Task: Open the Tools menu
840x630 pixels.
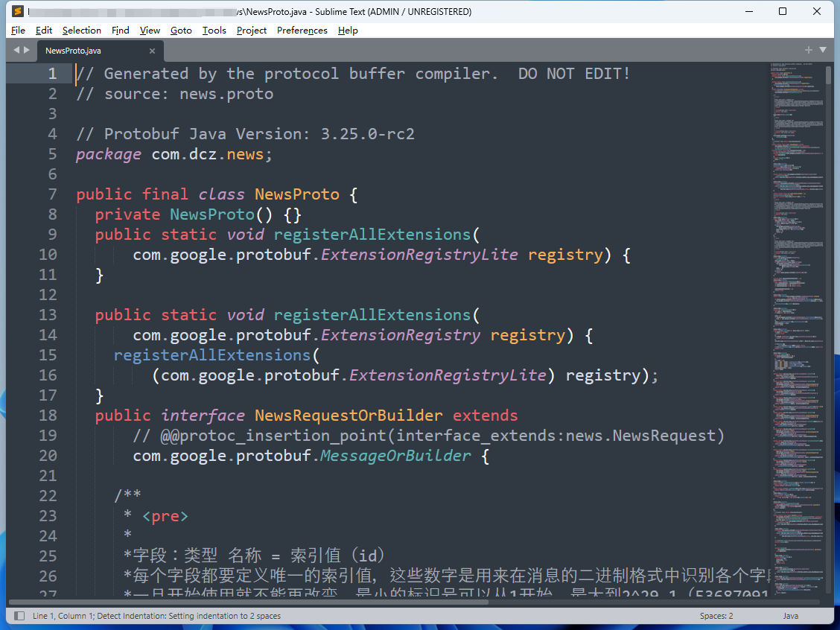Action: [214, 31]
